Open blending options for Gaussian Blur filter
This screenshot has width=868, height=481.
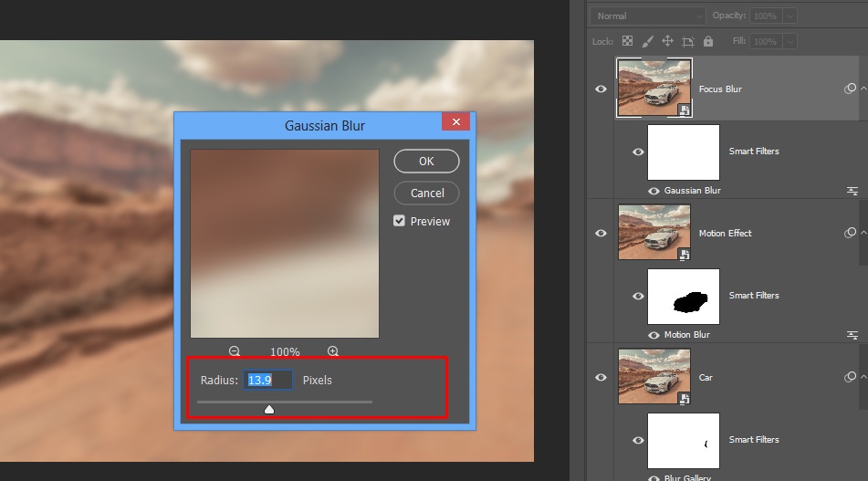coord(852,191)
